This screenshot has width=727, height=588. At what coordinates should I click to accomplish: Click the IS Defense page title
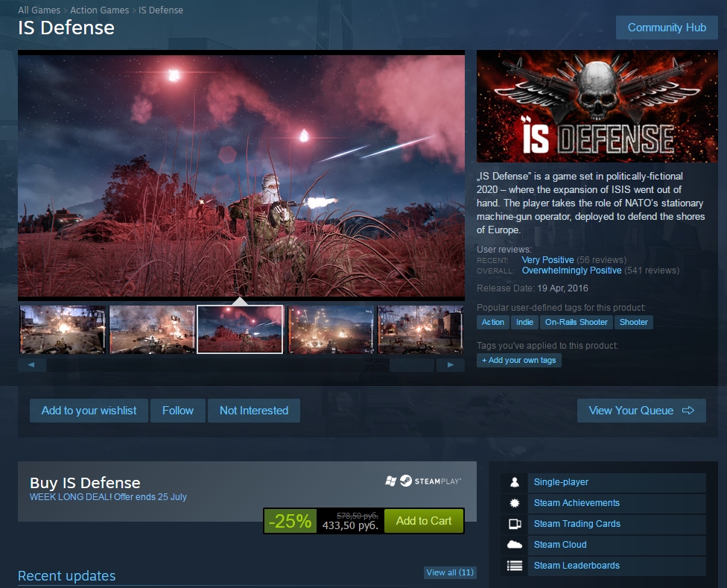pyautogui.click(x=66, y=28)
